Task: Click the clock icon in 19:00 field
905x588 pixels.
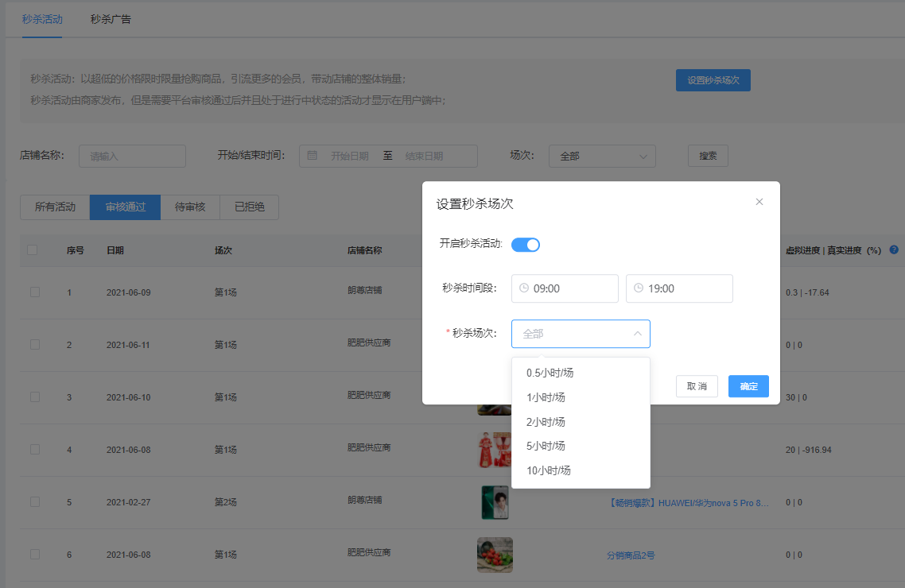Action: click(638, 288)
